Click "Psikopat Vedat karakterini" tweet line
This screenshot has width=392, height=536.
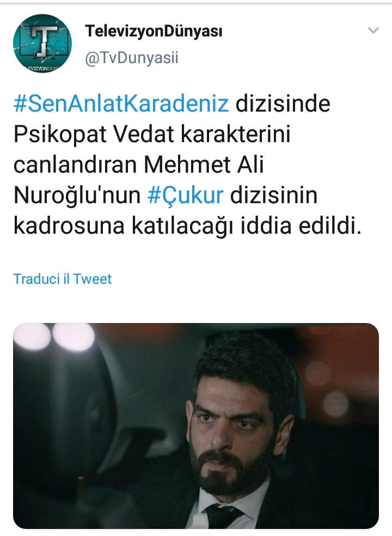point(152,134)
